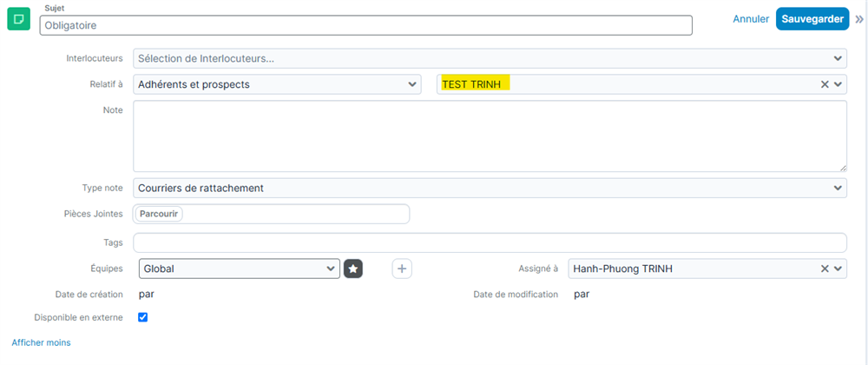The height and width of the screenshot is (365, 868).
Task: Mark Global team as favorite with star
Action: click(x=353, y=269)
